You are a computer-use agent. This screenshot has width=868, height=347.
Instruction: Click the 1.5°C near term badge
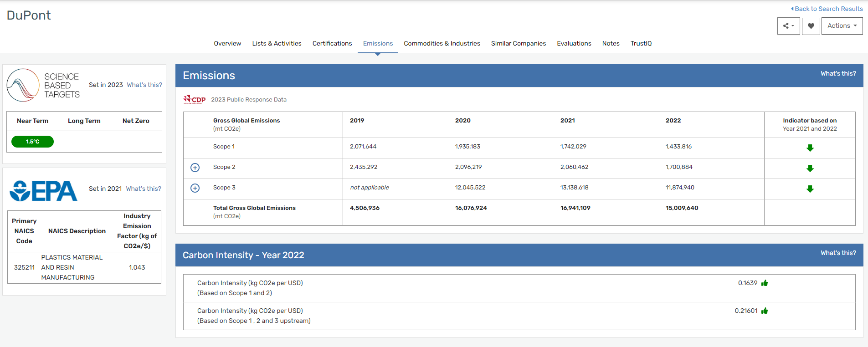click(x=32, y=142)
